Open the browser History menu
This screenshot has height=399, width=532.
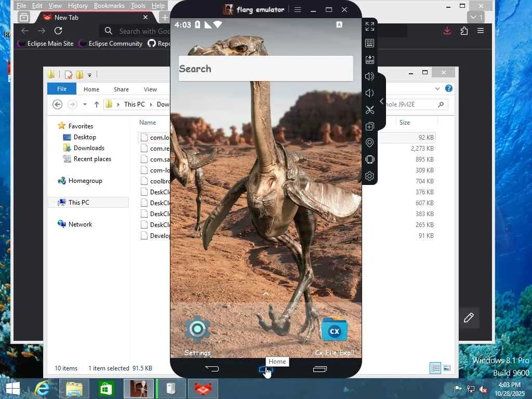click(x=78, y=6)
